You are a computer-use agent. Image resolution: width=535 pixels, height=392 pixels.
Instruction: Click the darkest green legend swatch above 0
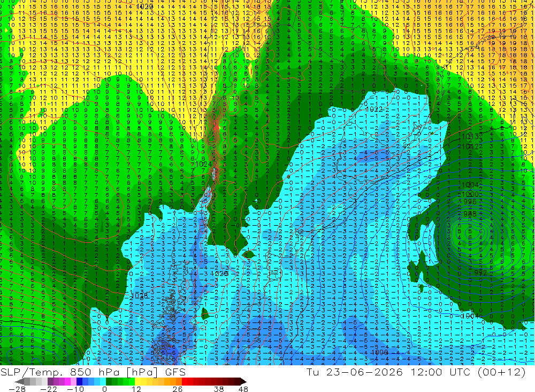(109, 381)
